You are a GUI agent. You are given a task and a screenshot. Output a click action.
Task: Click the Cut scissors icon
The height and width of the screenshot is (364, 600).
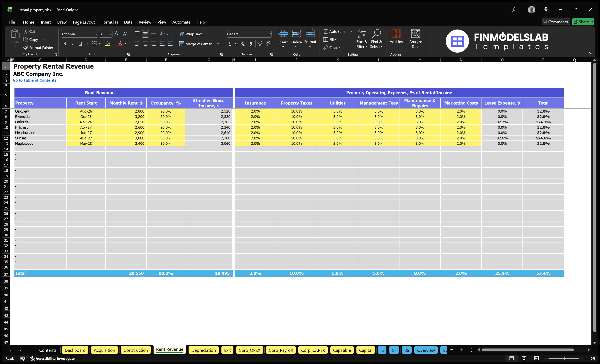[x=26, y=31]
